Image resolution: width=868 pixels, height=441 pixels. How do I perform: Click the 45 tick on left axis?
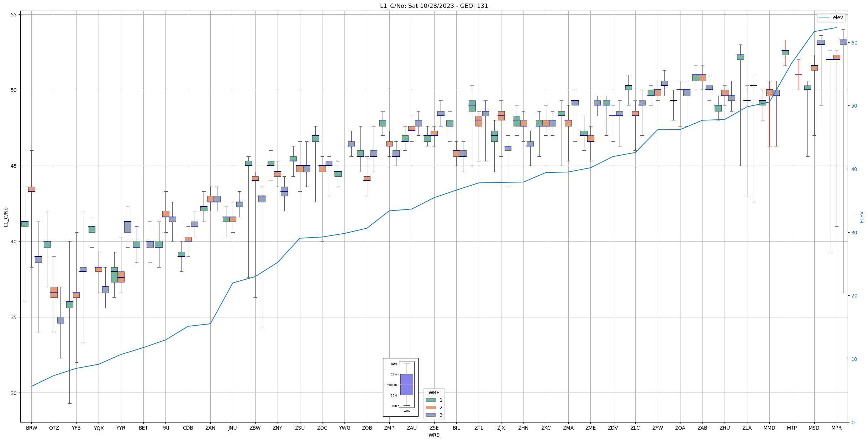(14, 166)
